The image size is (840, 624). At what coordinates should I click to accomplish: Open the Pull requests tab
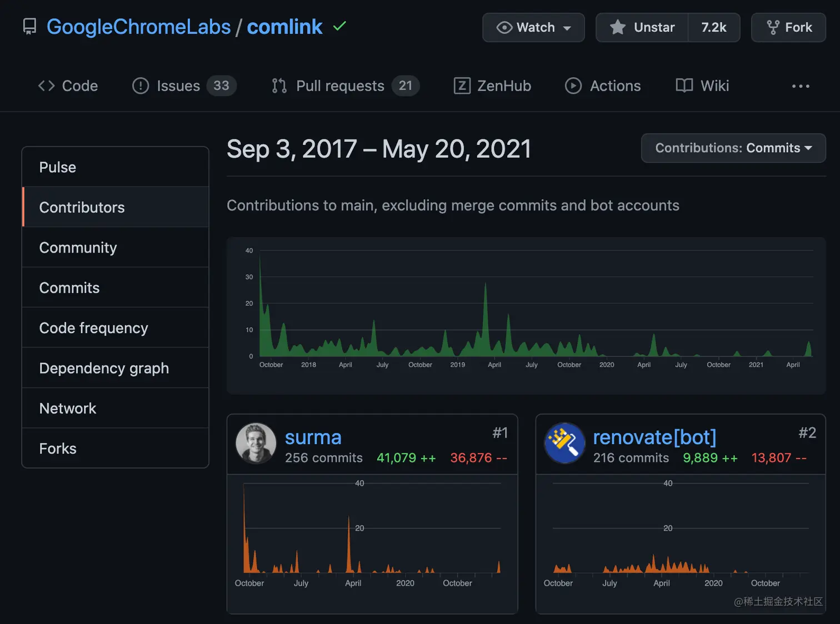point(345,85)
